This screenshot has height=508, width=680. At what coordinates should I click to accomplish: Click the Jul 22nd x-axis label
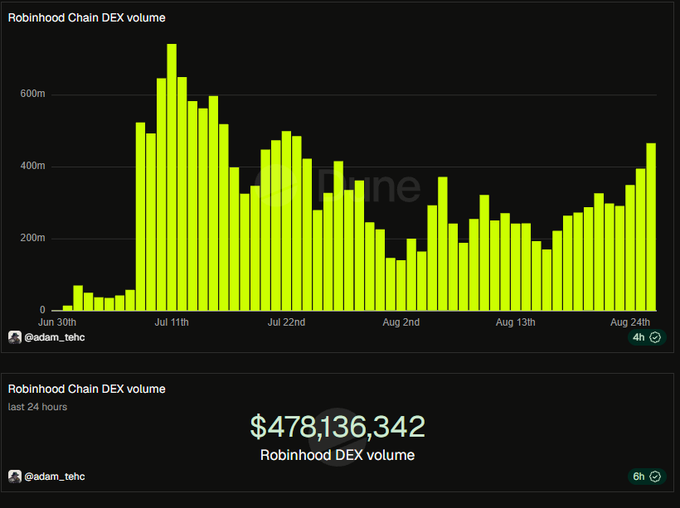coord(286,322)
